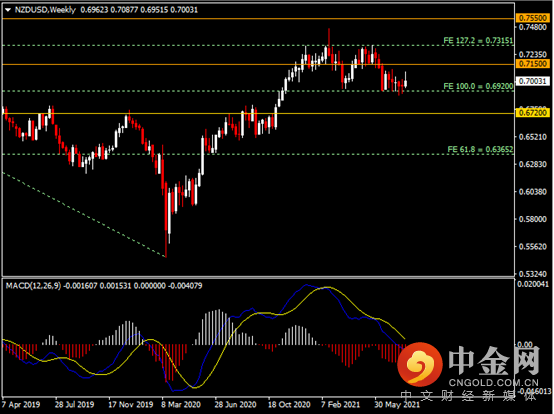Click the NZDUSD chart dropdown triangle

(8, 10)
